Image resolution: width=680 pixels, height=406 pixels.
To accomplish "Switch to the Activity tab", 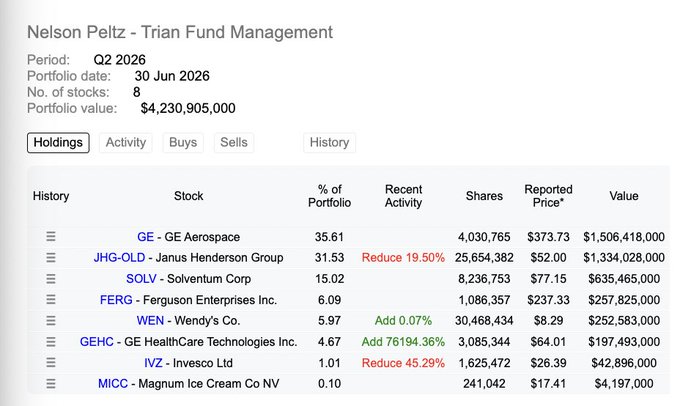I will coord(126,143).
